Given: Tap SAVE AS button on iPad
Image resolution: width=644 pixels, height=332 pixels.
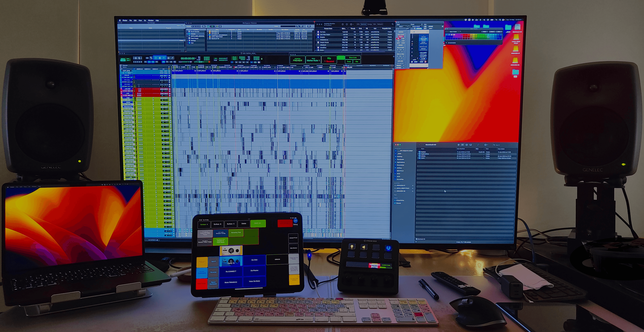Looking at the screenshot, I should (x=258, y=224).
